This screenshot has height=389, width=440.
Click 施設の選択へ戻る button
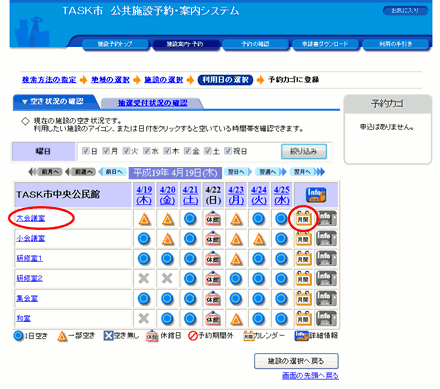click(x=296, y=361)
